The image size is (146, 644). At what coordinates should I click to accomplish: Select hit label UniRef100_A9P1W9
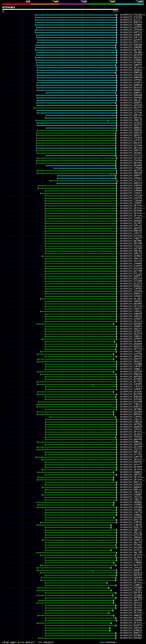131,45
